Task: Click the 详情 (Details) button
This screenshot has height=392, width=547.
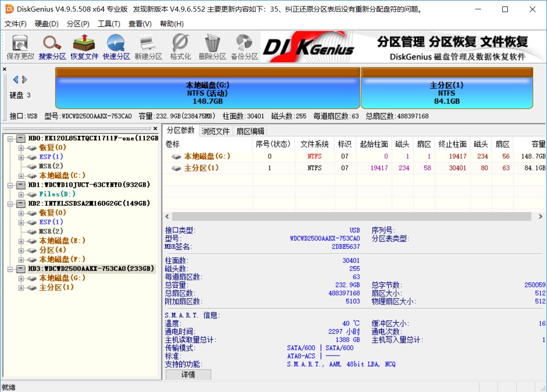Action: tap(189, 375)
